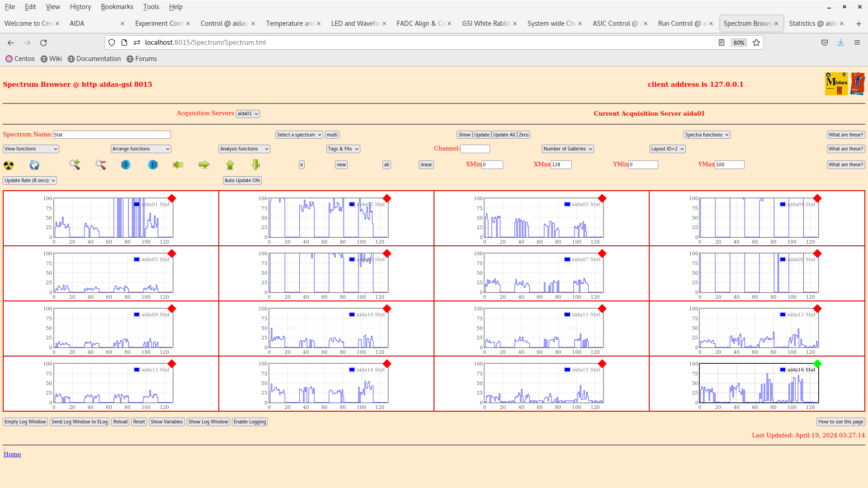Open the History menu
This screenshot has width=868, height=488.
click(80, 7)
